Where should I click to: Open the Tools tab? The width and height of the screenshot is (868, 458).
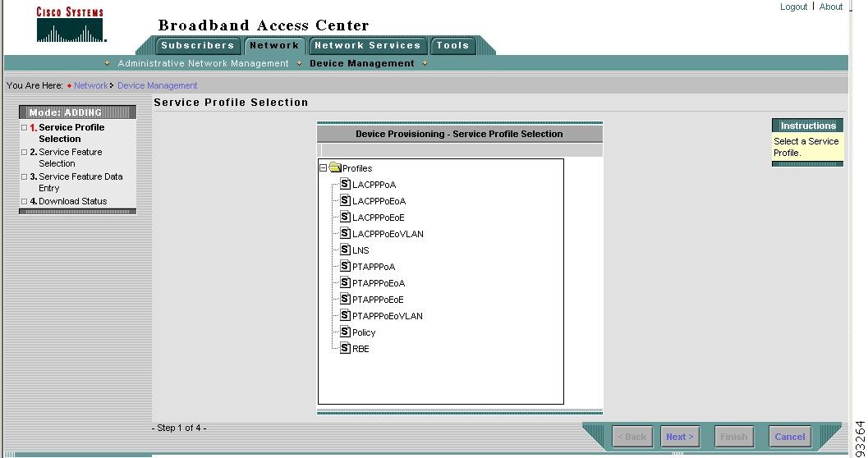[x=452, y=45]
